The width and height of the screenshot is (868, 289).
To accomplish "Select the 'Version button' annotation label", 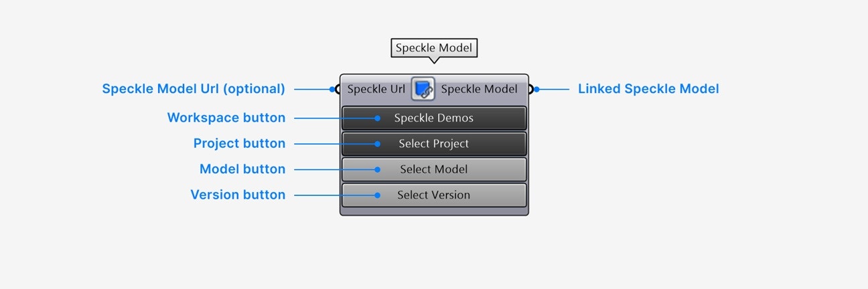I will tap(238, 195).
